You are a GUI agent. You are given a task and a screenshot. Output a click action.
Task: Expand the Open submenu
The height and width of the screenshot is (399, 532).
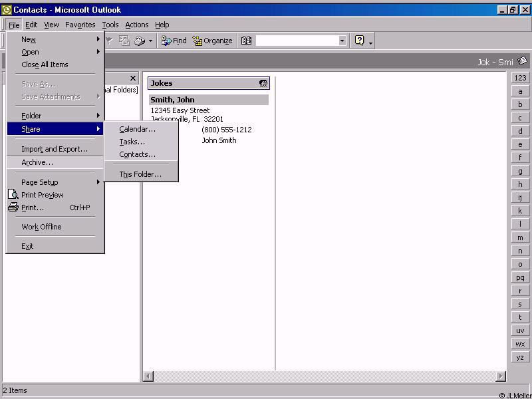(55, 52)
